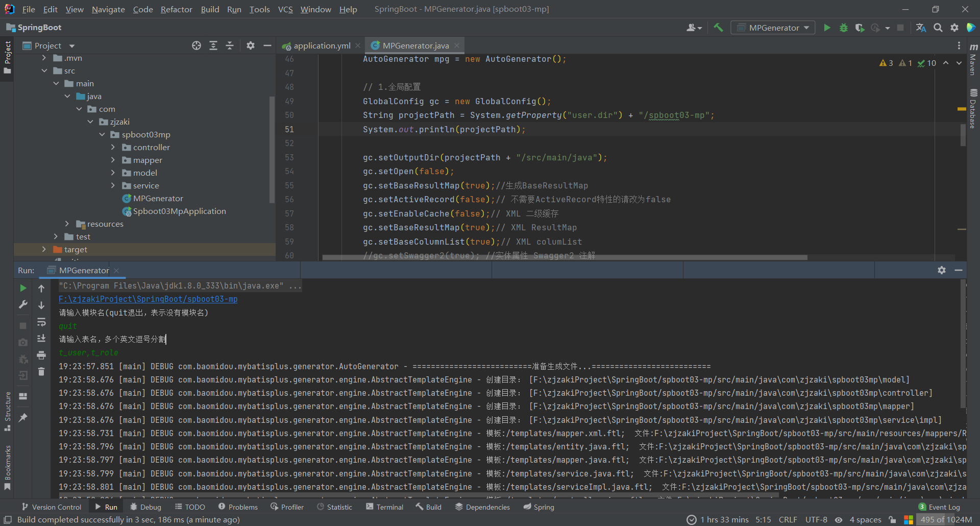Open the Refactor menu
The height and width of the screenshot is (526, 980).
tap(176, 9)
